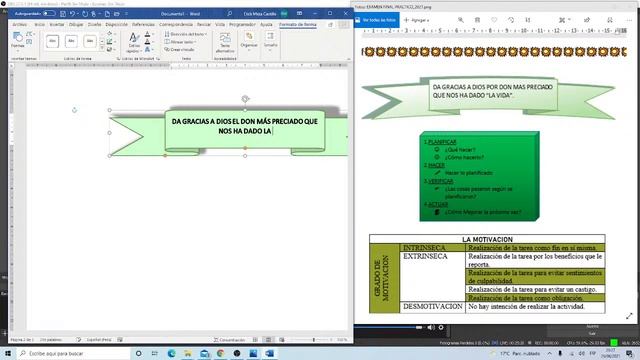640x360 pixels.
Task: Open Alinear texto dropdown
Action: (180, 42)
